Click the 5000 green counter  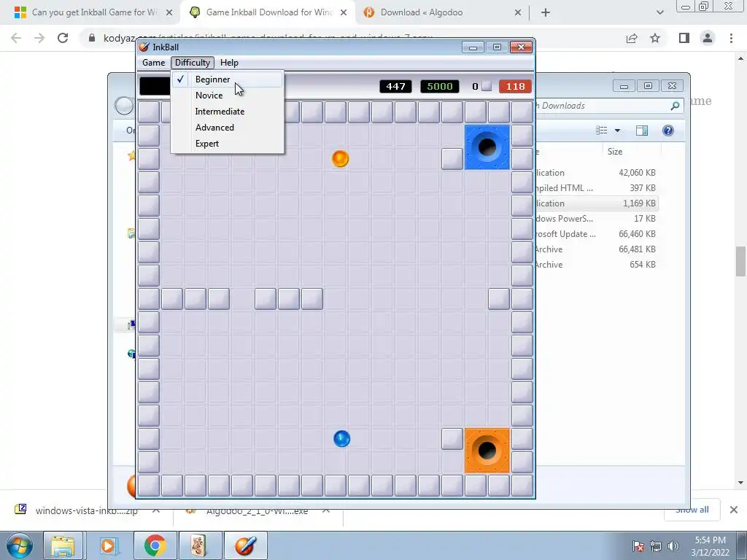[x=440, y=86]
